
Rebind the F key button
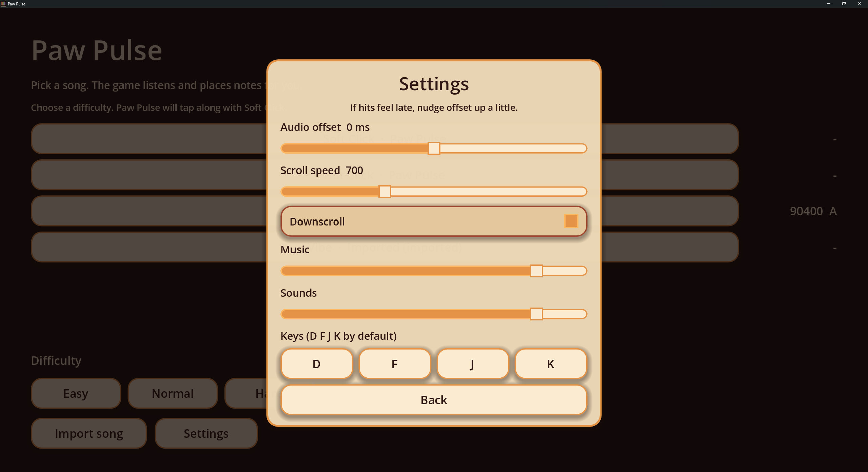point(395,364)
